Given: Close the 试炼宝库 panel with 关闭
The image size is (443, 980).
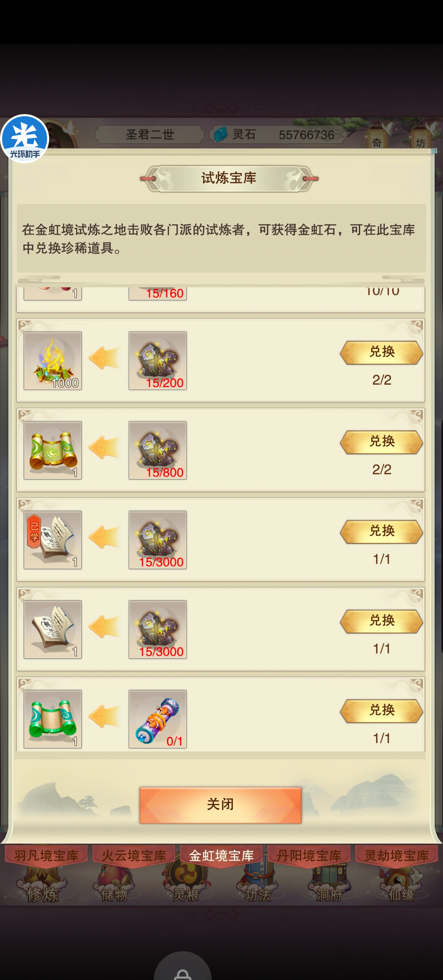Looking at the screenshot, I should 220,805.
